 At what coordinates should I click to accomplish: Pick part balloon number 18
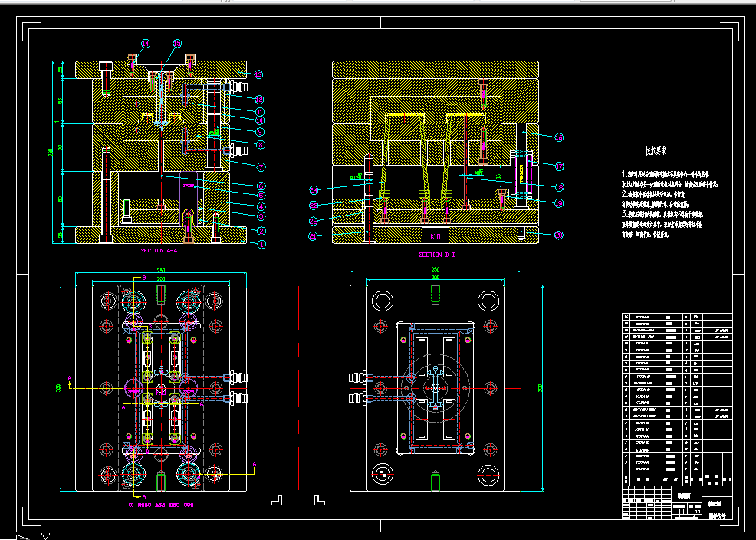pyautogui.click(x=559, y=186)
